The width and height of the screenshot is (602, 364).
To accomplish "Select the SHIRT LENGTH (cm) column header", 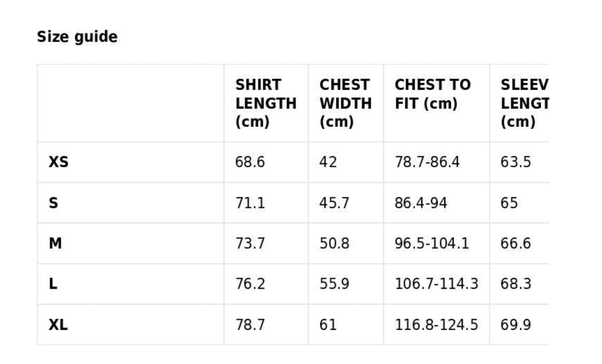I will (266, 103).
